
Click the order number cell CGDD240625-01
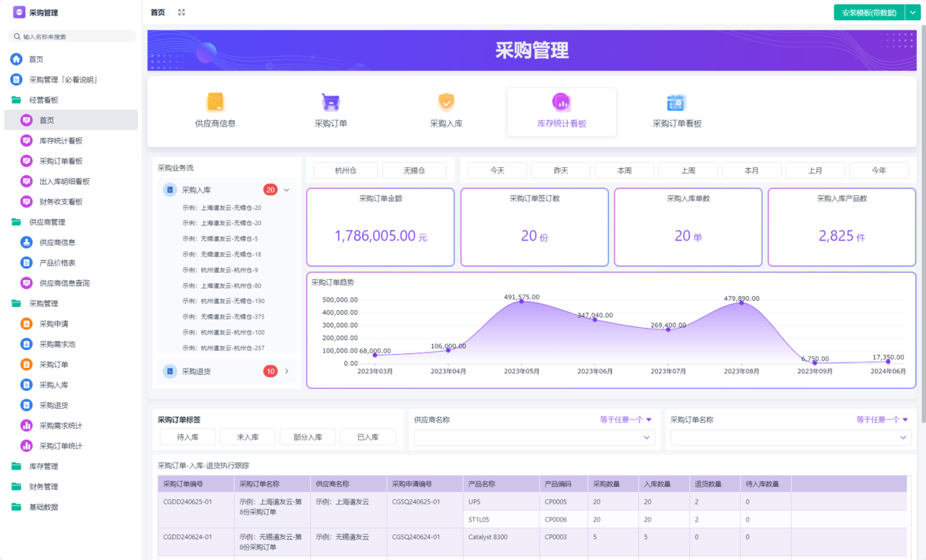tap(196, 511)
